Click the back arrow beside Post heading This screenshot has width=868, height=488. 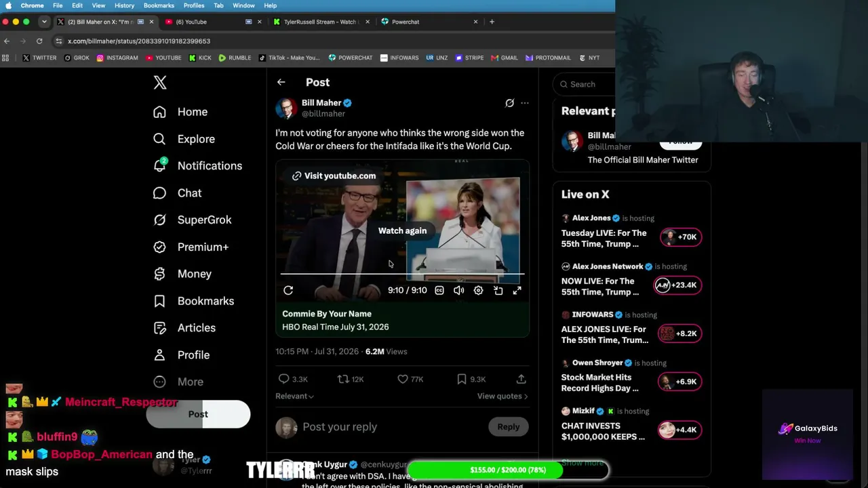281,82
